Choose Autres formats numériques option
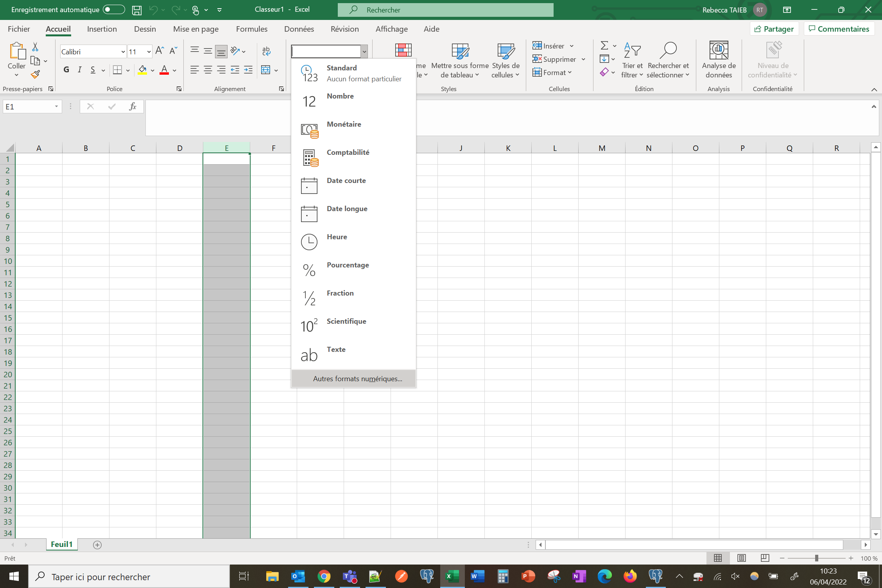 pyautogui.click(x=353, y=379)
